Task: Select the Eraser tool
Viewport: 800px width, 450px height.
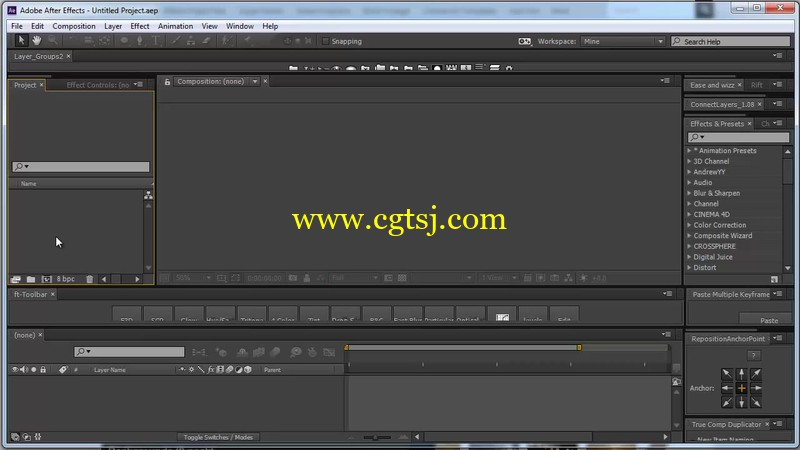Action: (206, 40)
